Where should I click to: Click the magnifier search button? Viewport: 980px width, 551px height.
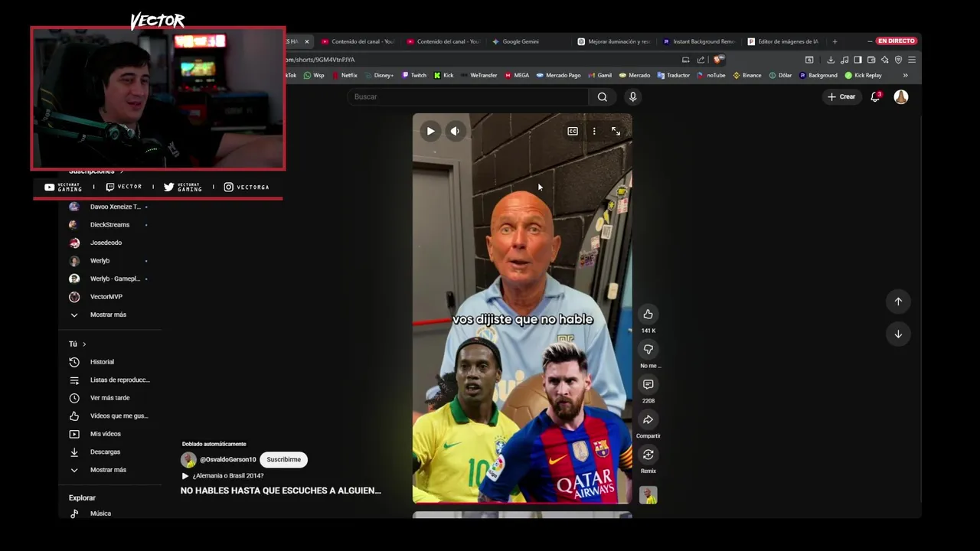coord(603,96)
